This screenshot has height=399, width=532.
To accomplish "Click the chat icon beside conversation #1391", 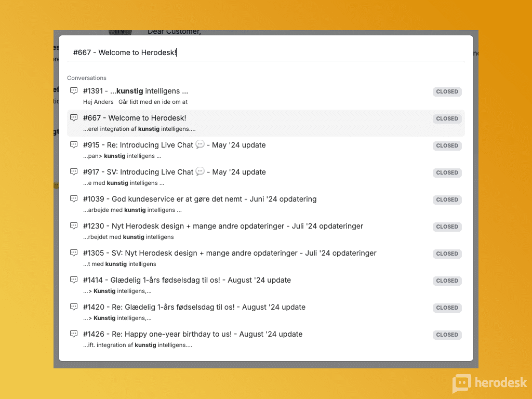I will pyautogui.click(x=74, y=91).
